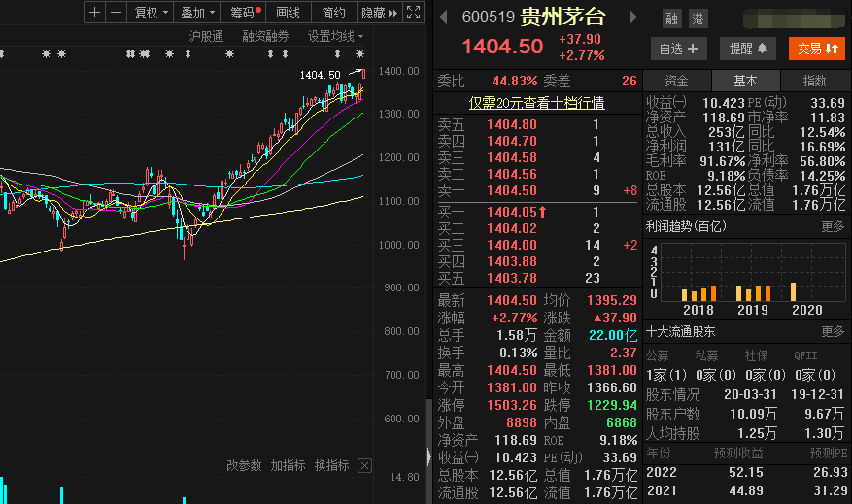Toggle fullscreen chart icon
852x504 pixels.
[x=414, y=13]
